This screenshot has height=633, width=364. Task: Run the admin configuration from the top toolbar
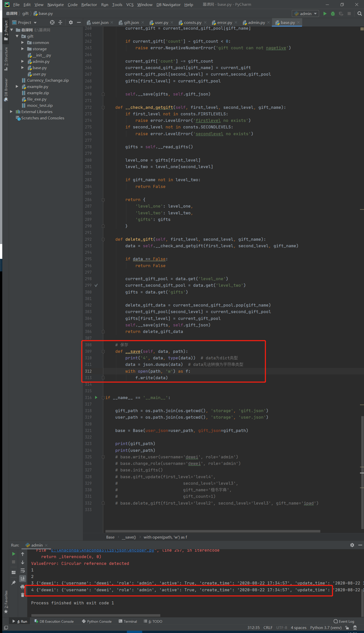coord(325,14)
